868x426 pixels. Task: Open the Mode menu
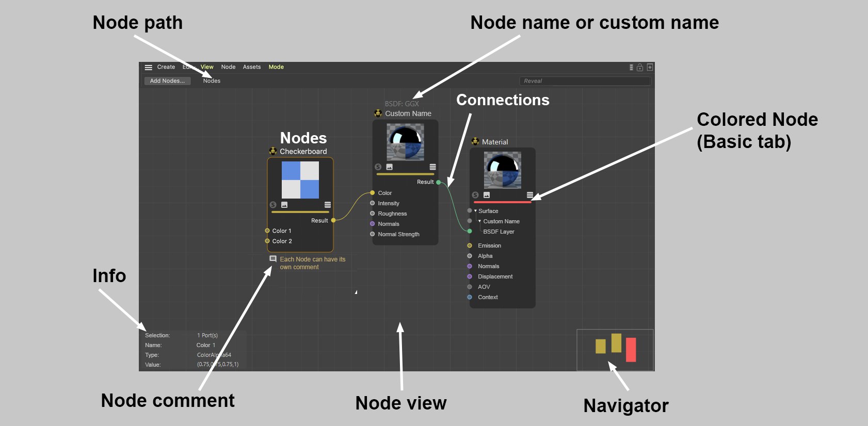pos(276,67)
